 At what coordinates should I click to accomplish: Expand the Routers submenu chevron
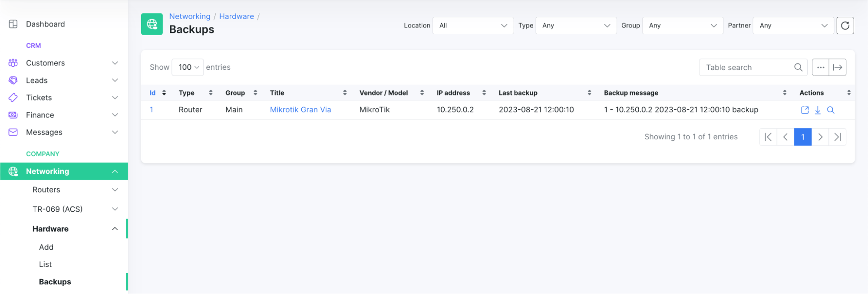[115, 190]
